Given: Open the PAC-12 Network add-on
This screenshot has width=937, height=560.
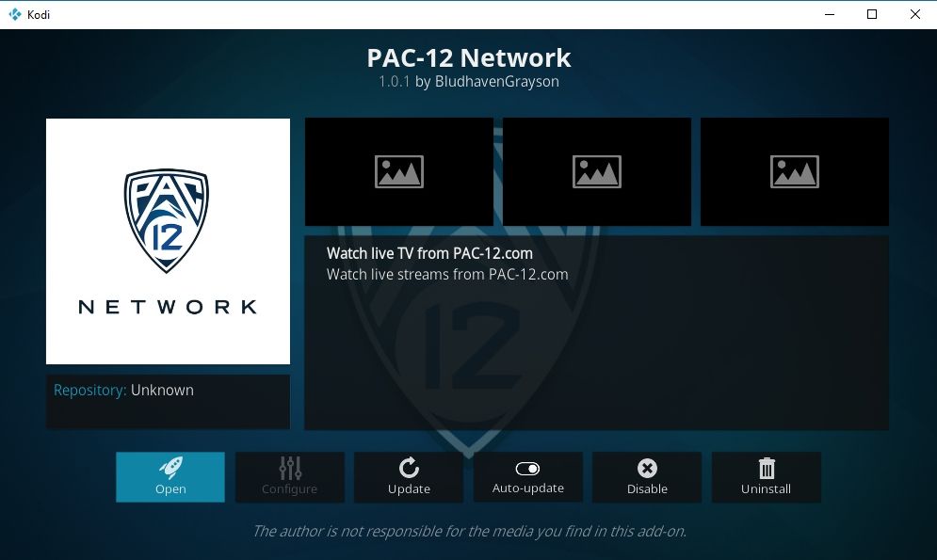Looking at the screenshot, I should point(170,477).
